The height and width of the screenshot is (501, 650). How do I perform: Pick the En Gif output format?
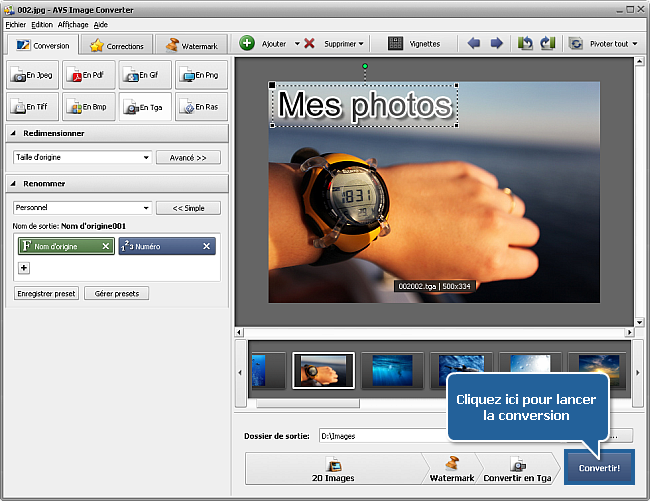[x=144, y=75]
